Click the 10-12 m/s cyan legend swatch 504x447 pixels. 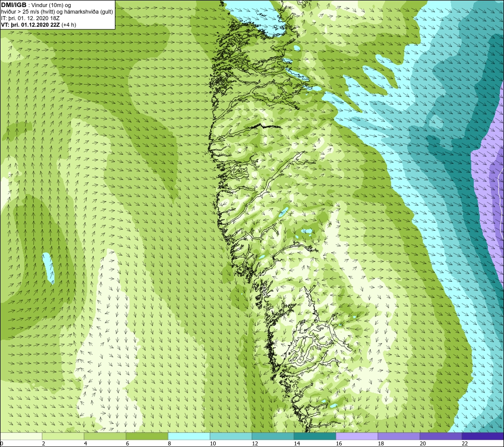tap(231, 436)
